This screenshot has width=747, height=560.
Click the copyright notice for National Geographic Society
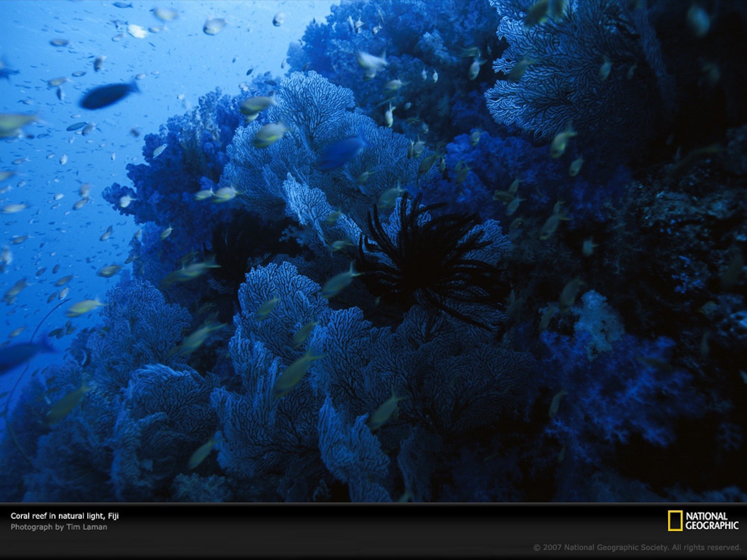coord(637,547)
